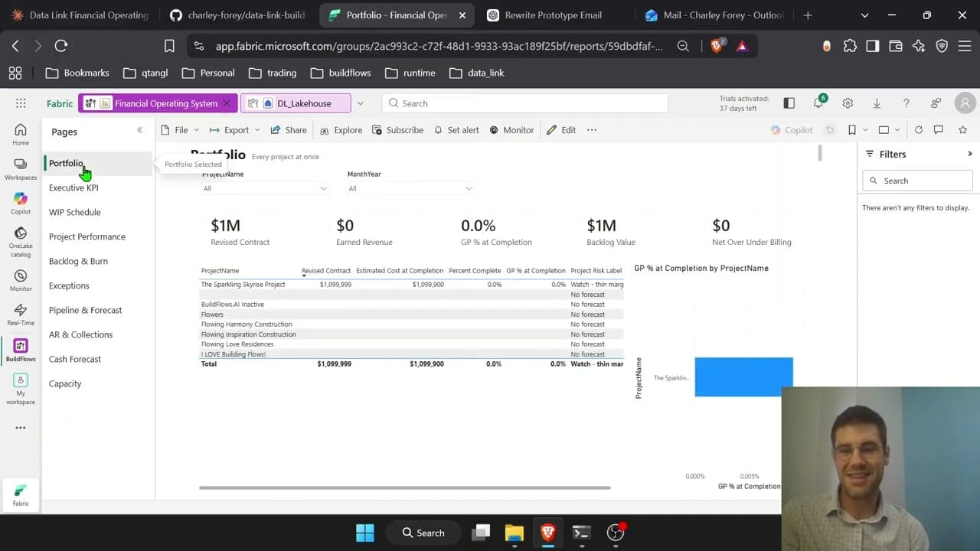The image size is (980, 551).
Task: Open Copilot in the left sidebar
Action: (x=21, y=204)
